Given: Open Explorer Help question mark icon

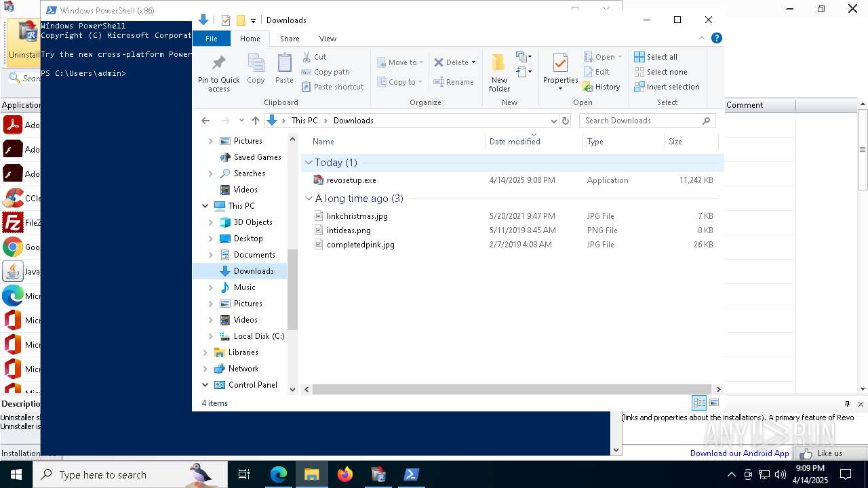Looking at the screenshot, I should [716, 38].
